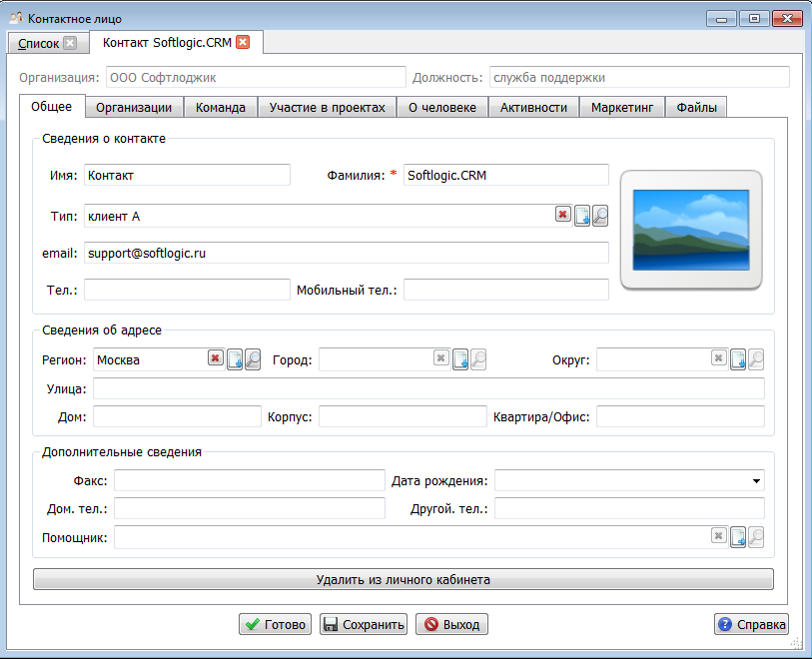Focus the Фамилия input field
812x659 pixels.
point(506,175)
